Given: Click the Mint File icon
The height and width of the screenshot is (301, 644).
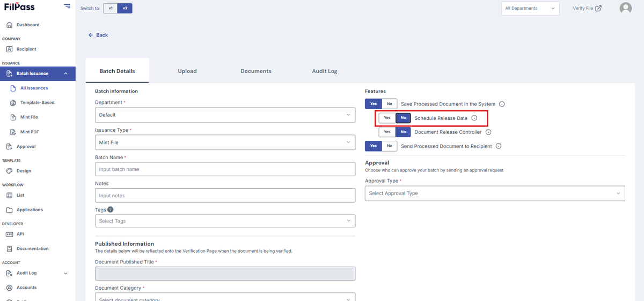Looking at the screenshot, I should (13, 117).
